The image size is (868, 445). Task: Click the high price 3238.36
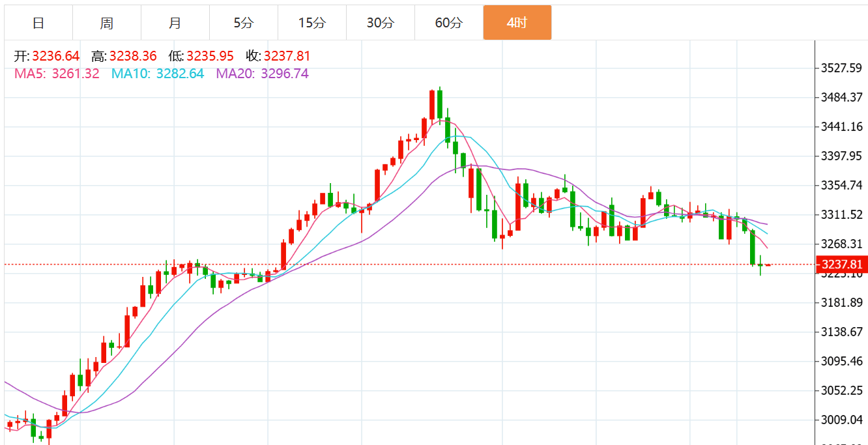[x=133, y=56]
